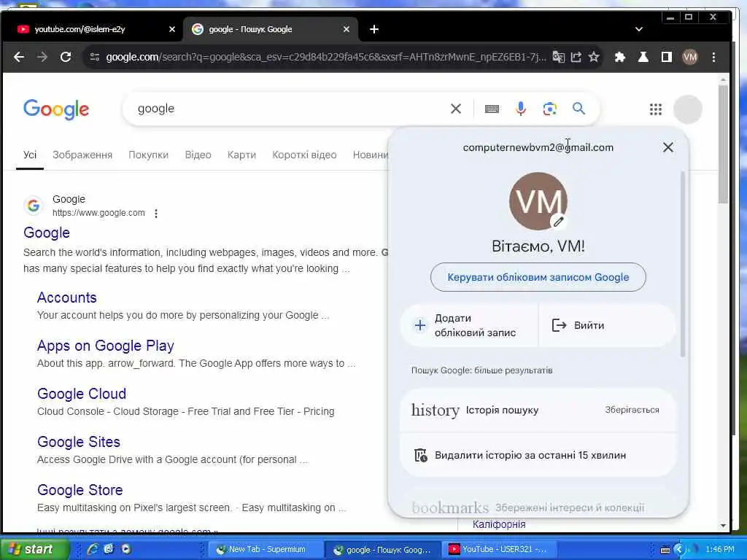Click the taskbar clock 1:46 PM

point(720,549)
